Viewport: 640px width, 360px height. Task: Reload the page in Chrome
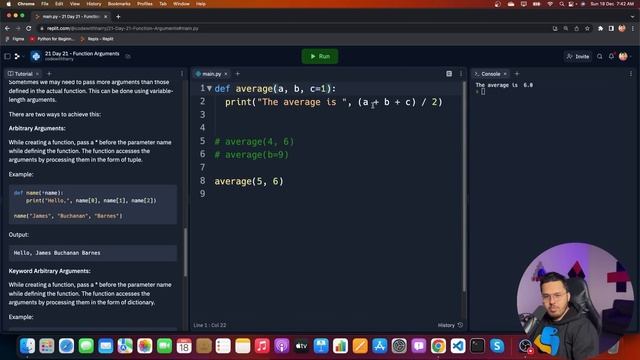[x=29, y=29]
